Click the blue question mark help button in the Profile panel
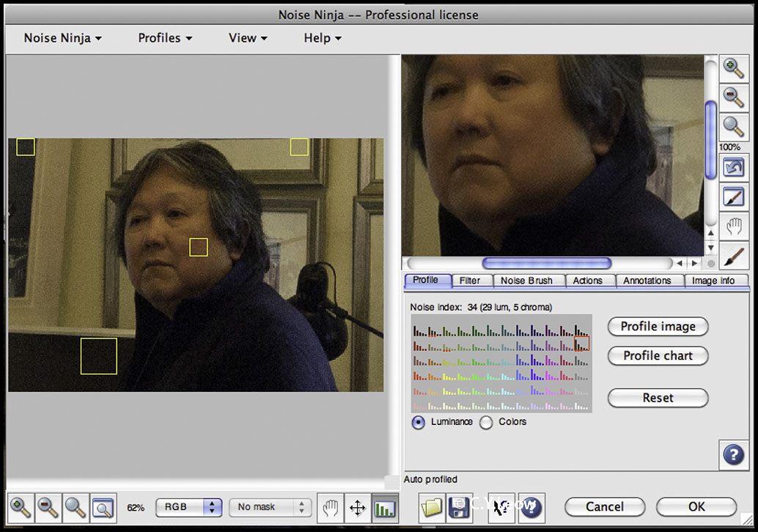This screenshot has width=758, height=532. [733, 454]
